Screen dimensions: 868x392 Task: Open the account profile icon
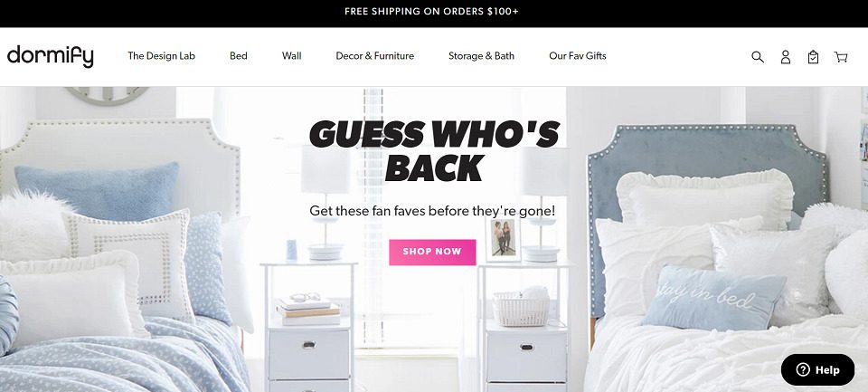click(x=785, y=56)
